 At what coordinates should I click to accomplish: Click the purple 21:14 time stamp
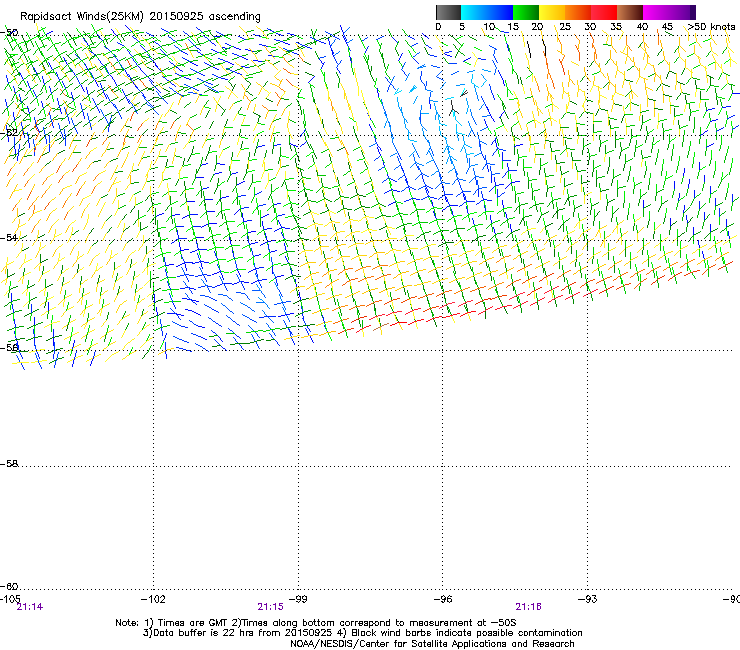click(30, 607)
